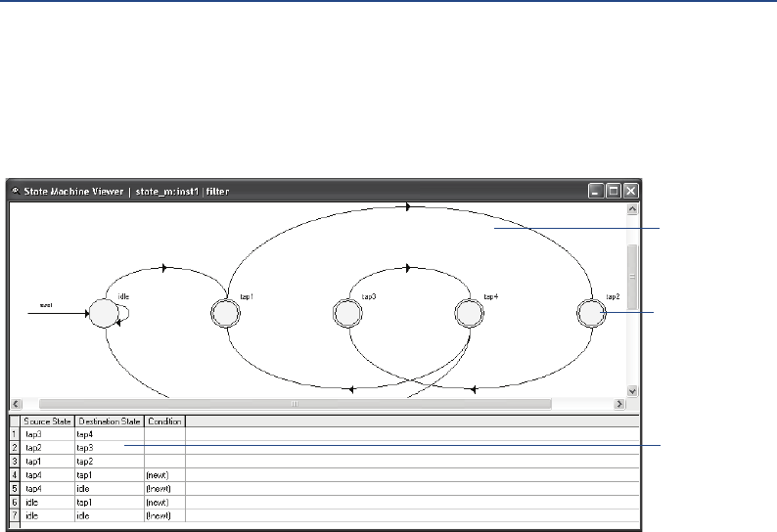Select the tap3 state node
The width and height of the screenshot is (777, 532).
point(346,313)
